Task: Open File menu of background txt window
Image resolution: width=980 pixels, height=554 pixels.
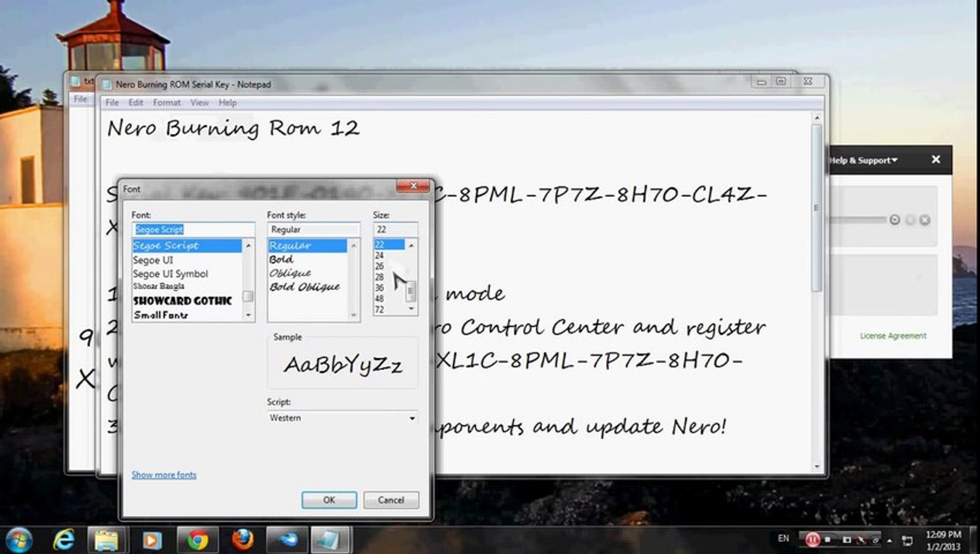Action: 80,98
